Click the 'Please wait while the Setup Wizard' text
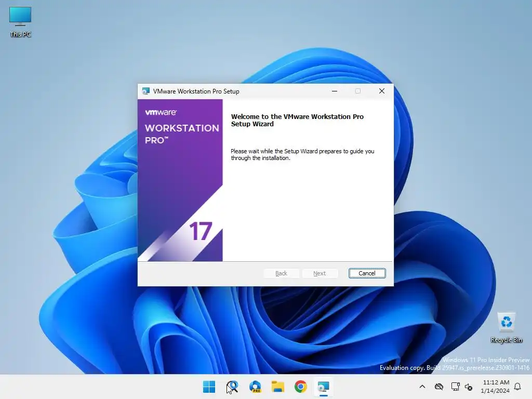The image size is (532, 399). click(302, 154)
